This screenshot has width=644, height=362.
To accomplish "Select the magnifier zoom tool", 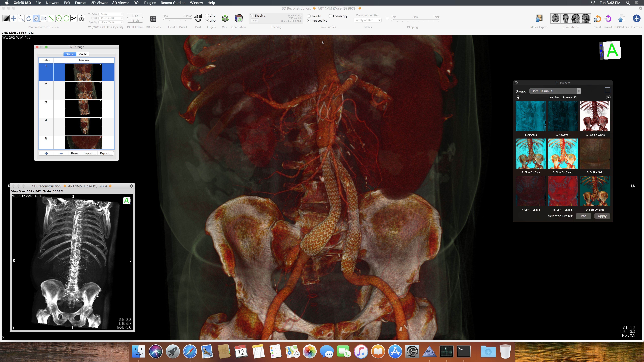I will coord(21,18).
